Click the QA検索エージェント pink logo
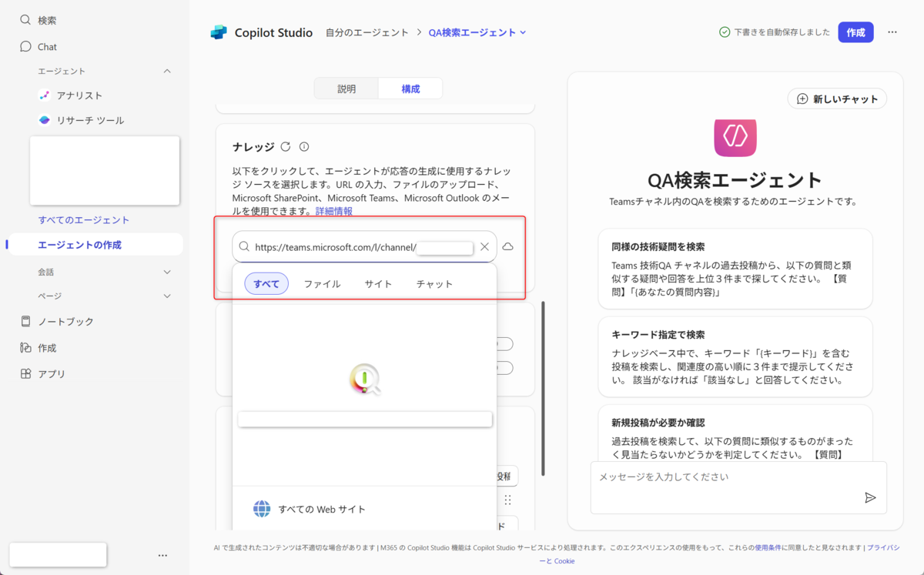This screenshot has width=924, height=575. 735,137
